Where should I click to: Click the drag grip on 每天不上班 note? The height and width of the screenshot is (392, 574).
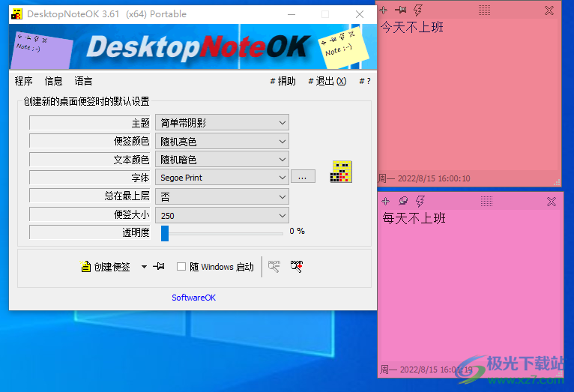pos(486,201)
